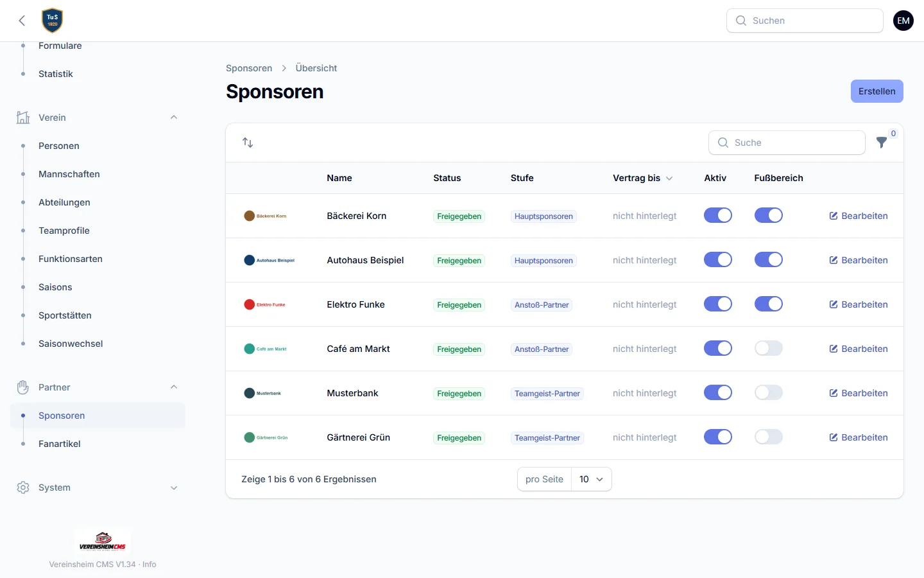Click the Partner section hand icon
This screenshot has width=924, height=578.
point(23,387)
